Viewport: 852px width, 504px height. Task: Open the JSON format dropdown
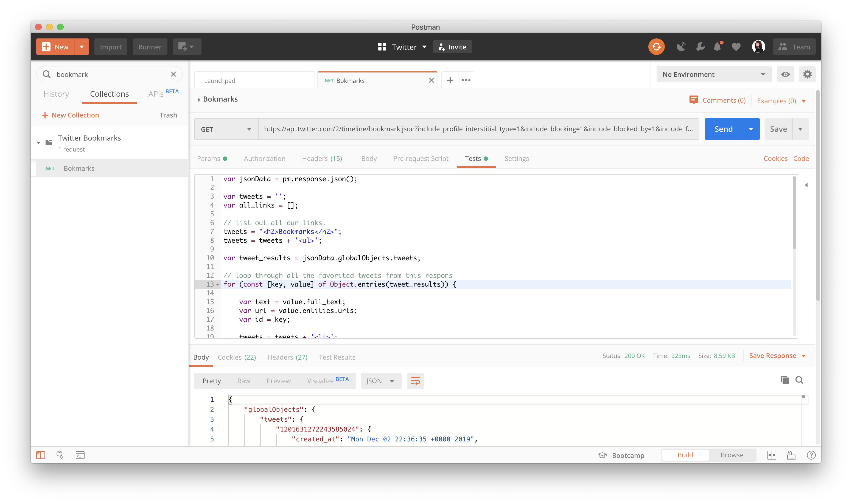click(381, 381)
